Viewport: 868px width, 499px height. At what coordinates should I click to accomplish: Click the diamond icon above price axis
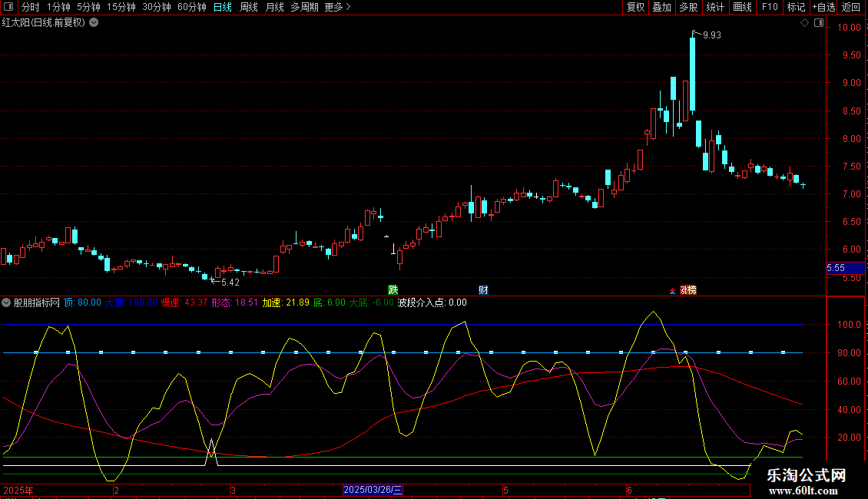point(804,23)
